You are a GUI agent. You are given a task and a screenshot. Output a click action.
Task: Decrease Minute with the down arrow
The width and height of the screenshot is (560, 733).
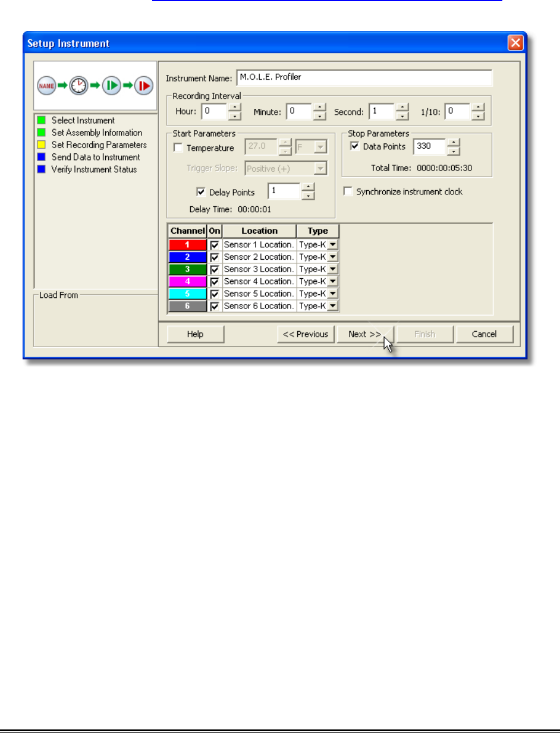coord(320,115)
